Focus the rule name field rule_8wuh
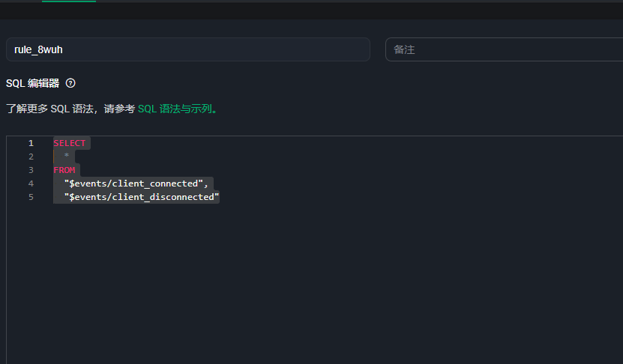The width and height of the screenshot is (623, 364). (187, 49)
